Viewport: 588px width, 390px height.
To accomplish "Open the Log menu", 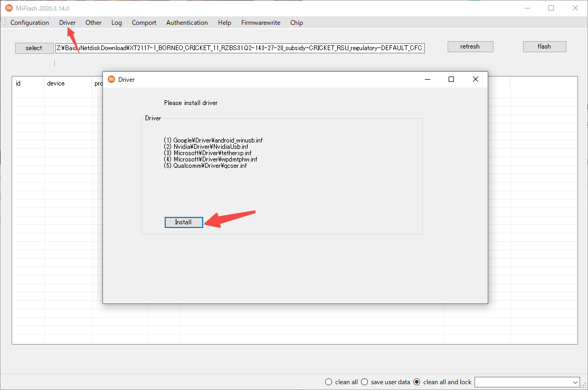I will point(117,23).
